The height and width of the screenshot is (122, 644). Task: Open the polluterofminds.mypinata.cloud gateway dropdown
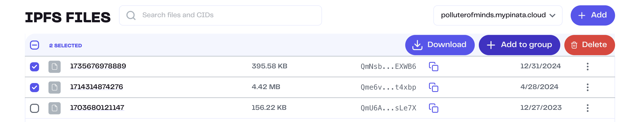pyautogui.click(x=498, y=15)
